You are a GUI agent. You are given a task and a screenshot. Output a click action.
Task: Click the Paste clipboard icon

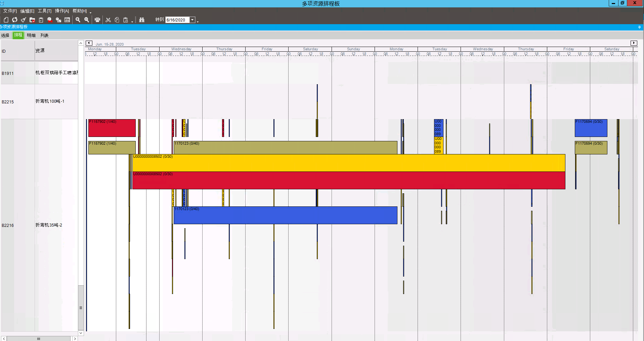(126, 20)
